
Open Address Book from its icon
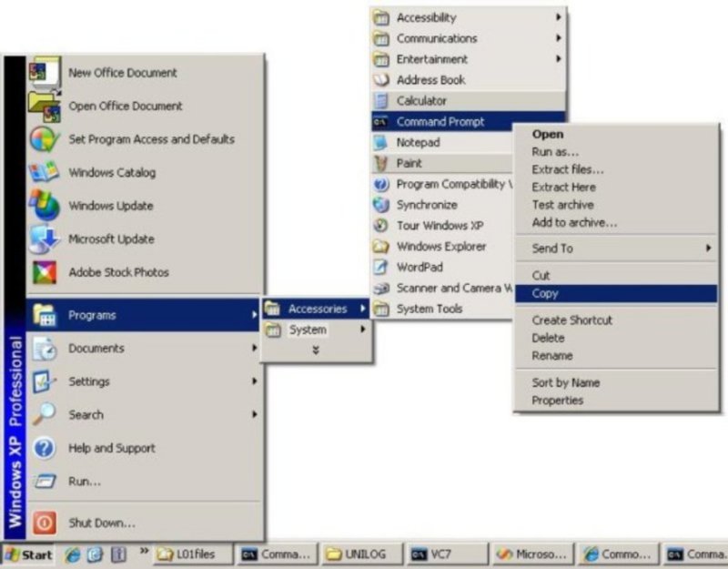click(380, 80)
